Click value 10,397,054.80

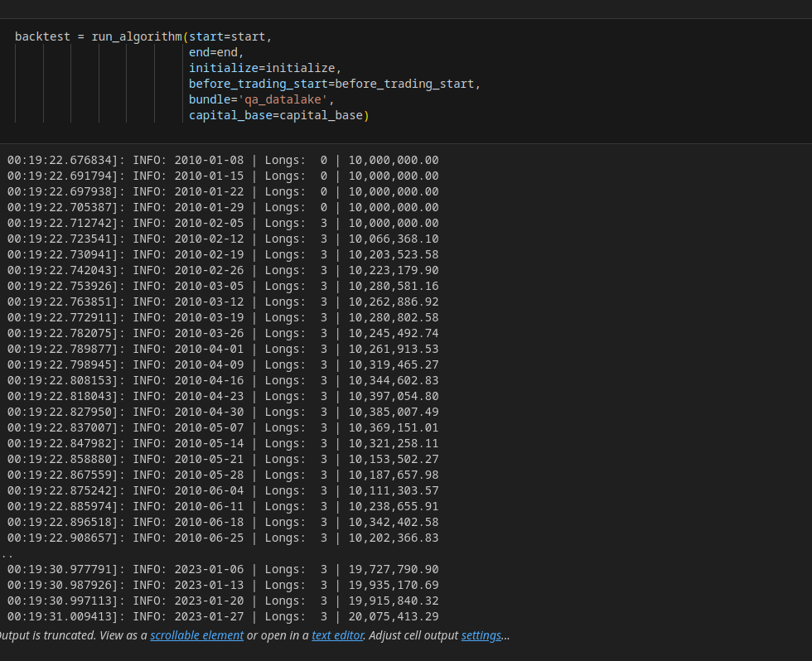(394, 397)
